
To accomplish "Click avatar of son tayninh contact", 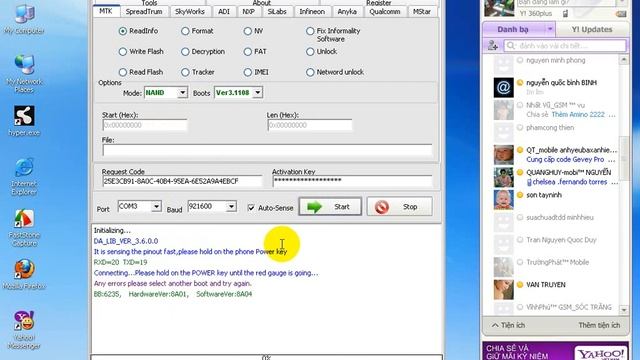I will (503, 200).
